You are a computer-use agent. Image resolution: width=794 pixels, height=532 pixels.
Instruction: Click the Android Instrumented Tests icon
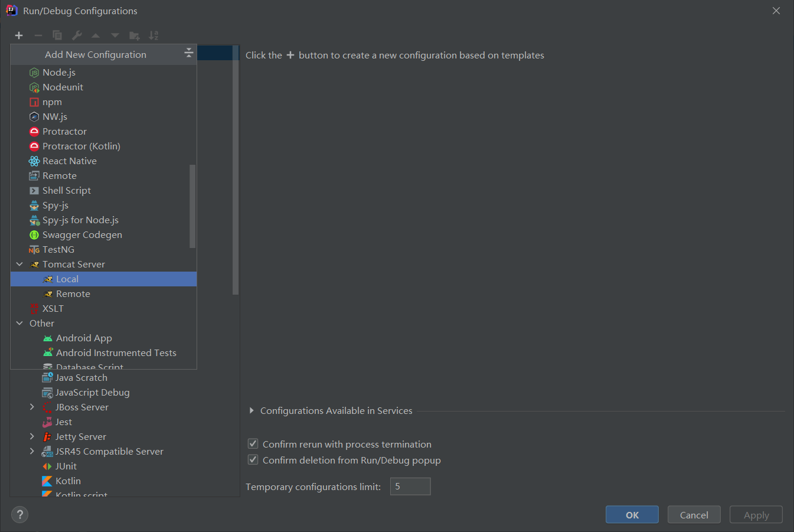[x=48, y=353]
